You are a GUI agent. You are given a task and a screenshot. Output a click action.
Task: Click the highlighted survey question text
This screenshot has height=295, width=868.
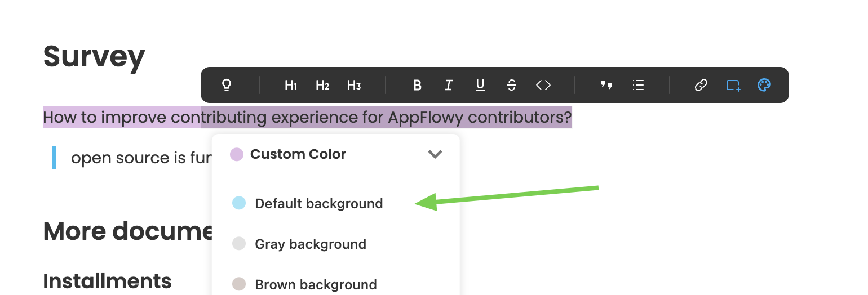pos(307,118)
